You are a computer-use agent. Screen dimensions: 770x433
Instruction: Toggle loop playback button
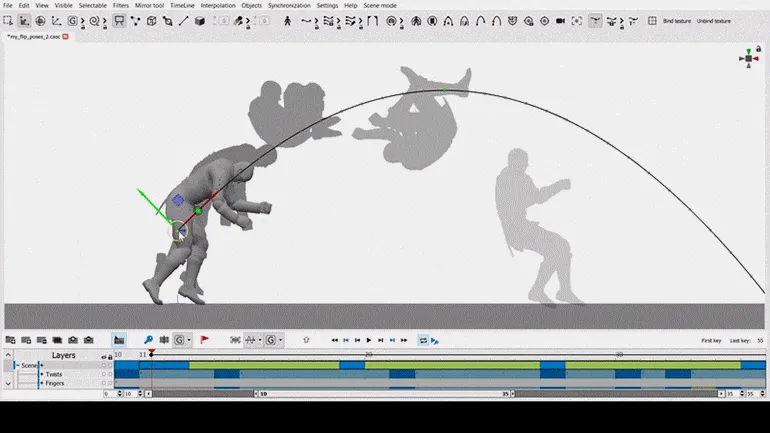click(423, 340)
